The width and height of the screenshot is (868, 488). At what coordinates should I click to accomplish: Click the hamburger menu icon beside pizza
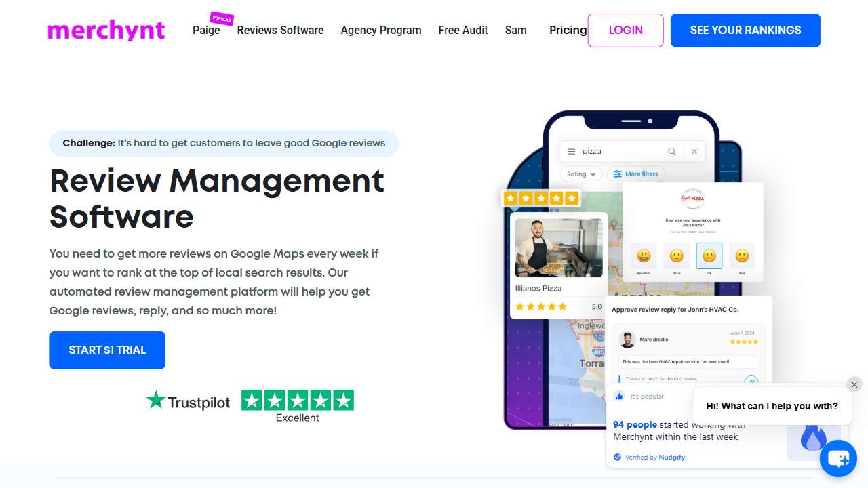[x=571, y=151]
